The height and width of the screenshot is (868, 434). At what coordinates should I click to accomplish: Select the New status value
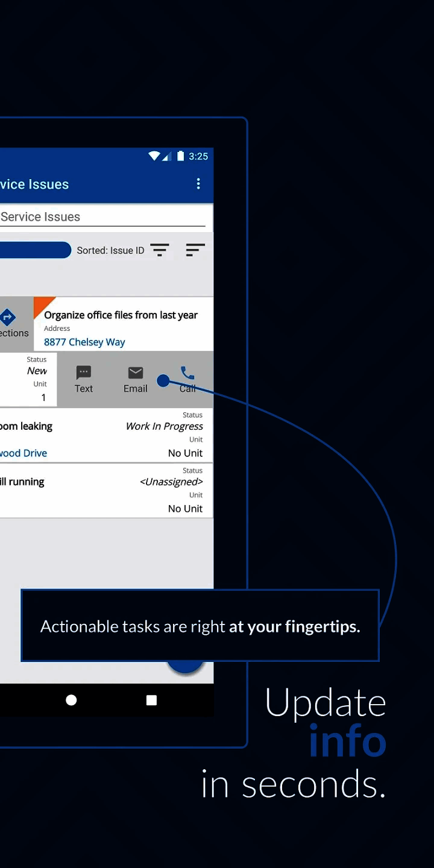pos(37,371)
